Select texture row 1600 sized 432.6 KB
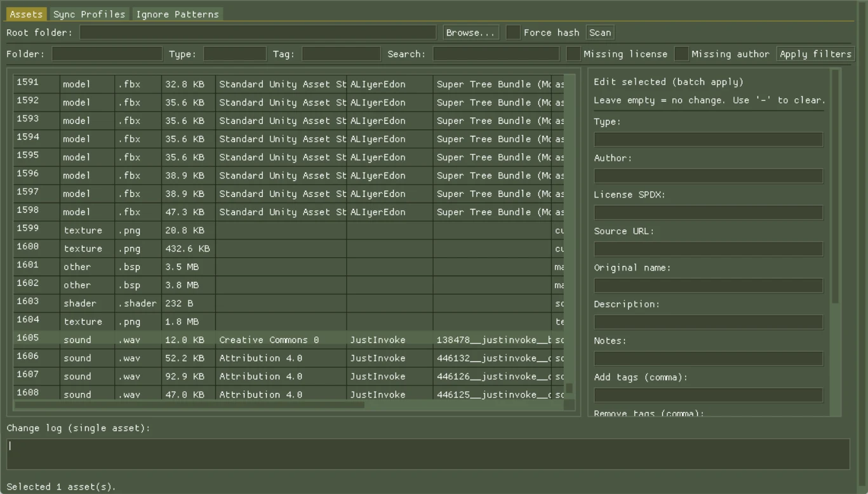The image size is (868, 494). [x=289, y=248]
